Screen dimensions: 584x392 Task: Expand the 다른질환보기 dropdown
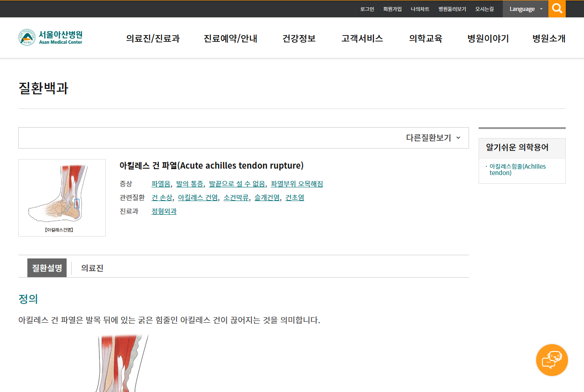(x=433, y=138)
